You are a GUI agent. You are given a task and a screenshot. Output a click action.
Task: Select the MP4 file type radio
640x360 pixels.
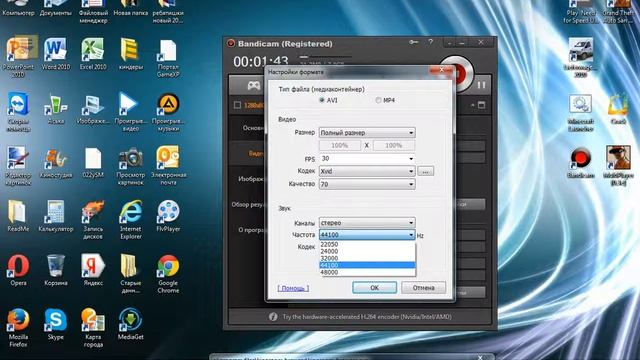(x=378, y=100)
